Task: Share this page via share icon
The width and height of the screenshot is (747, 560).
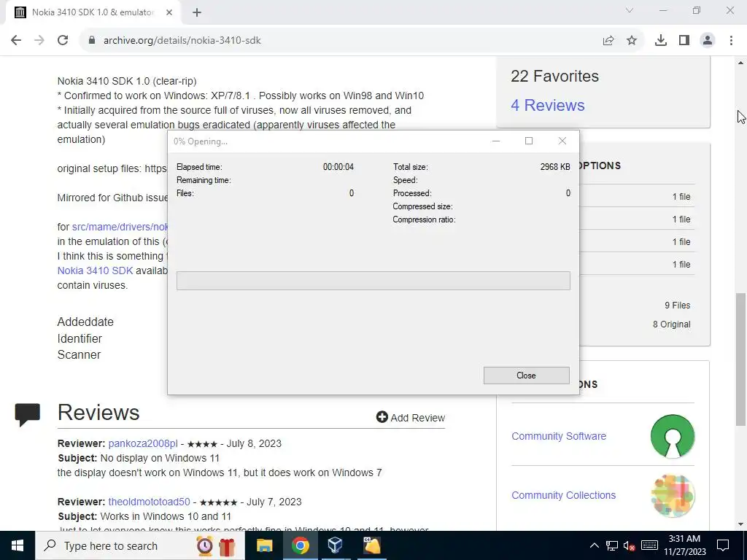Action: pyautogui.click(x=608, y=41)
